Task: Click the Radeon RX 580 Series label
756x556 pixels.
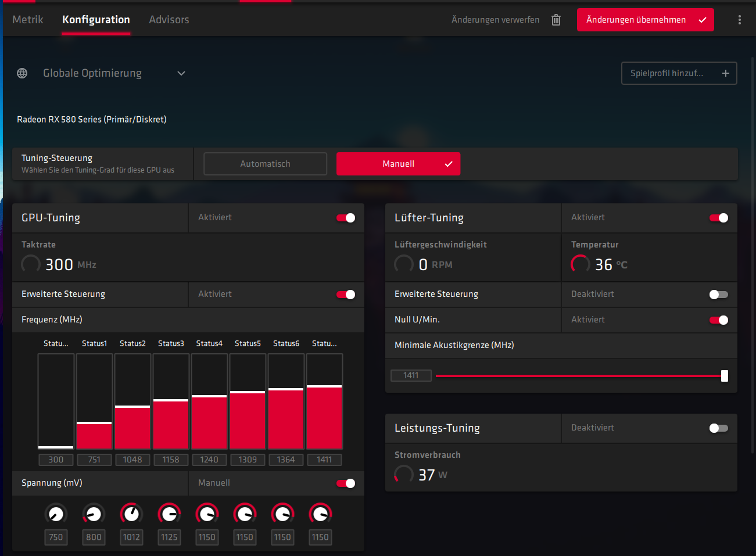Action: pos(92,119)
